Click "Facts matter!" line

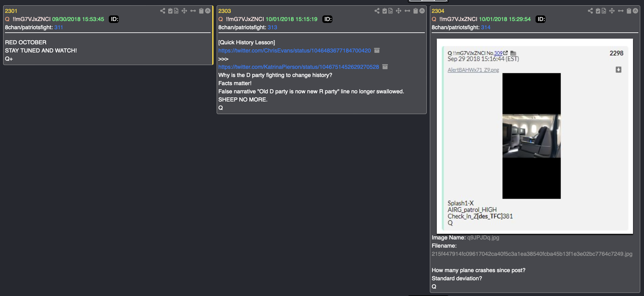235,83
